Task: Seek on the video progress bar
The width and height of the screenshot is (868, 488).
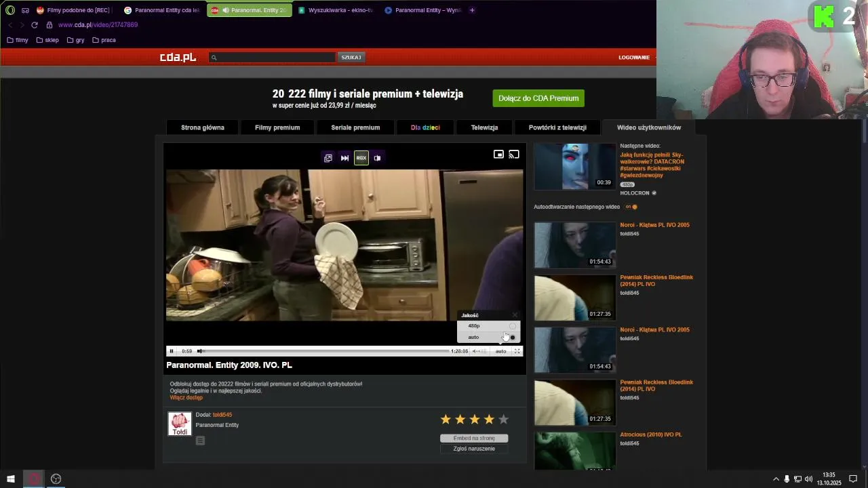Action: point(323,351)
